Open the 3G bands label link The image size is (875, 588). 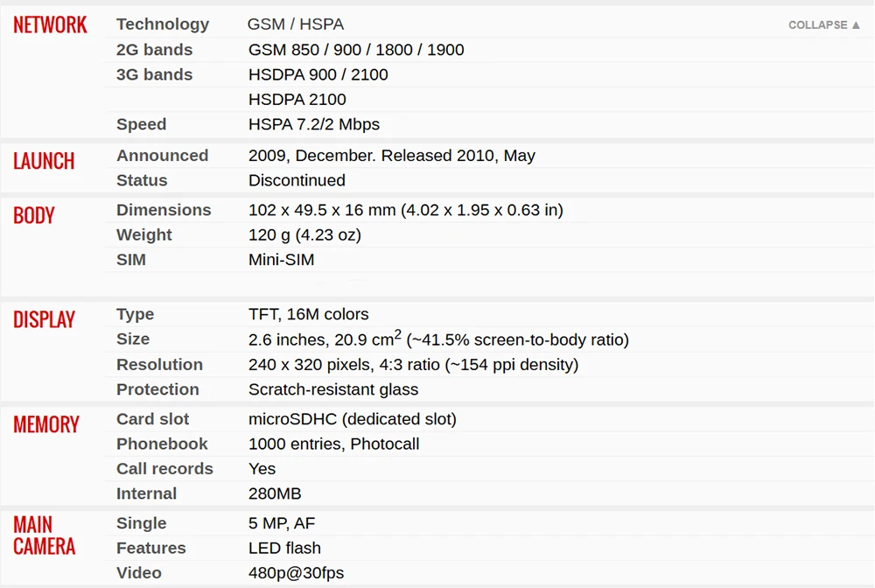click(155, 74)
